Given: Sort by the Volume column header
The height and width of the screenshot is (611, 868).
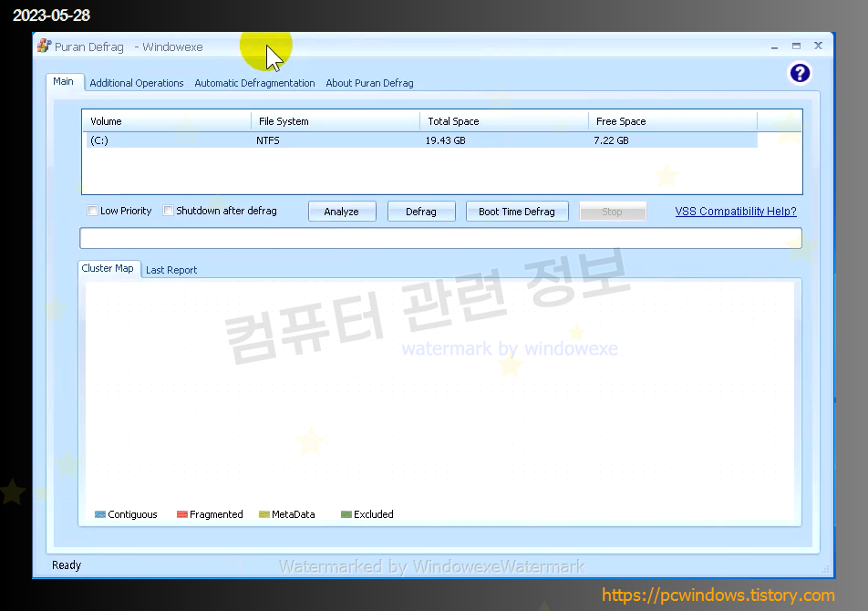Looking at the screenshot, I should pos(167,121).
